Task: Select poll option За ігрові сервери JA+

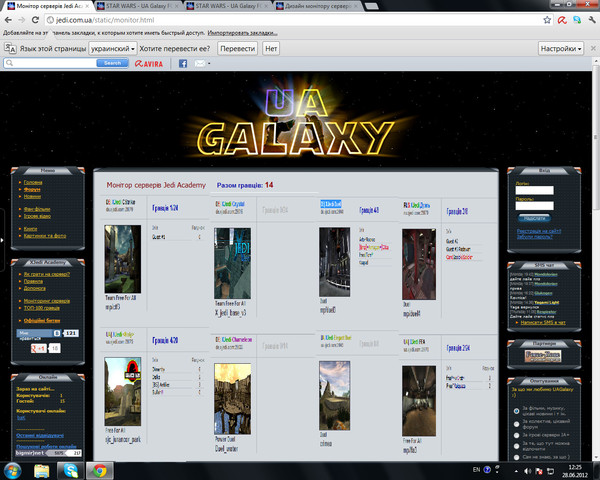Action: 516,435
